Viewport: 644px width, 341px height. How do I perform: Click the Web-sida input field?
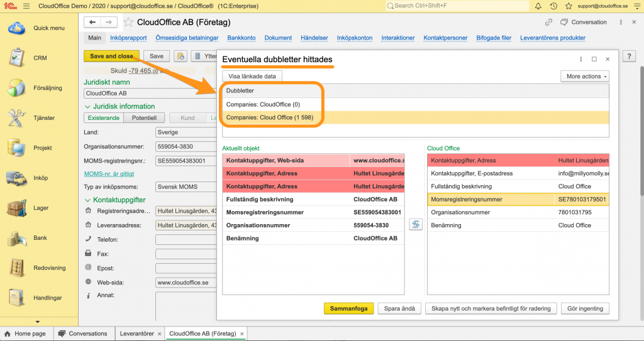tap(186, 283)
